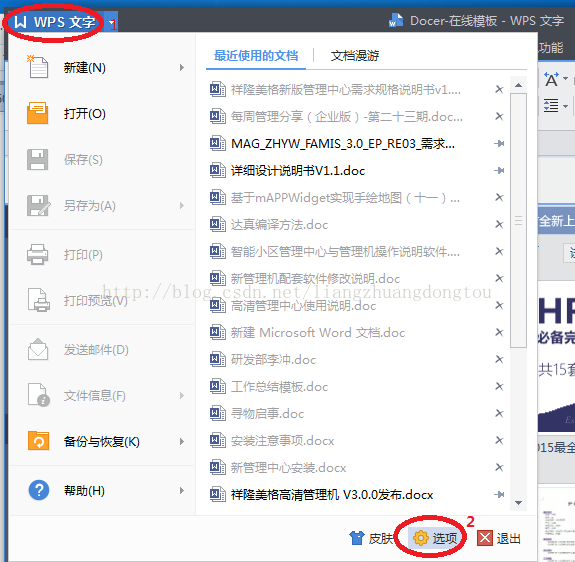Click Word file icon beside 高清管理中心使用说明.doc
This screenshot has height=562, width=575.
(217, 305)
